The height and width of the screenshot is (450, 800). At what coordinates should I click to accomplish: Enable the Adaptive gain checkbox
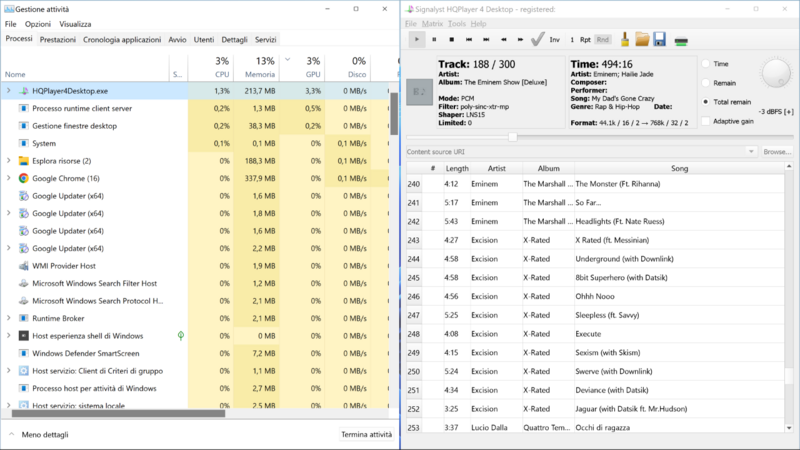[706, 121]
